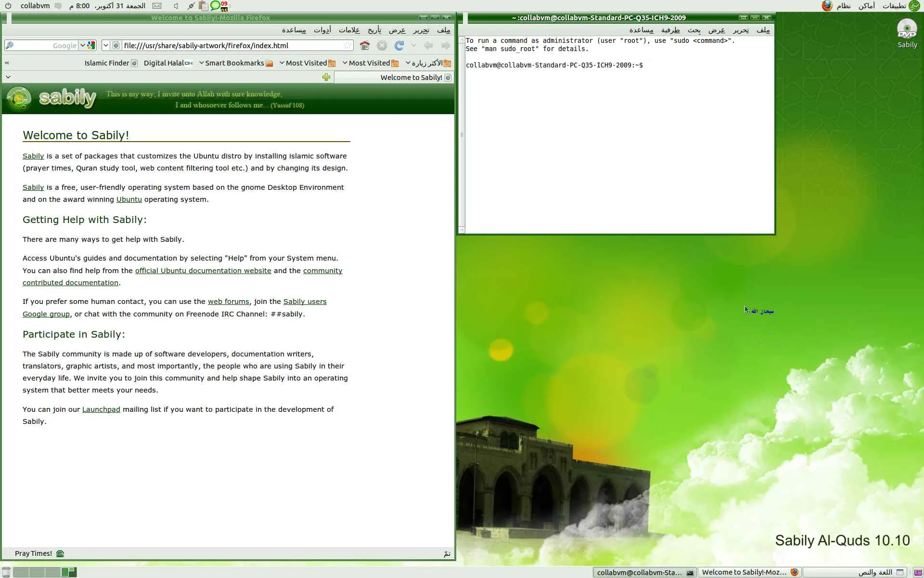Follow the Launchpad link
924x578 pixels.
tap(101, 409)
